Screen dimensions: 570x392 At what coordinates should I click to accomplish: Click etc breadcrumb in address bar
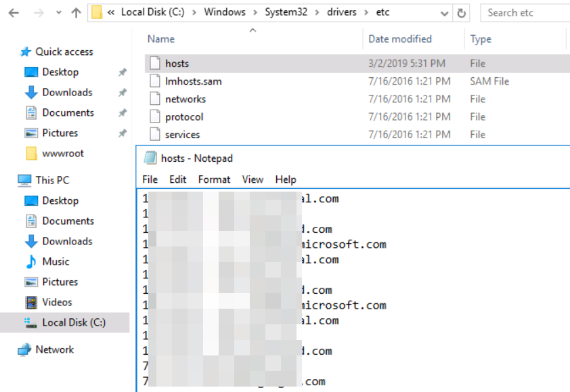tap(382, 12)
